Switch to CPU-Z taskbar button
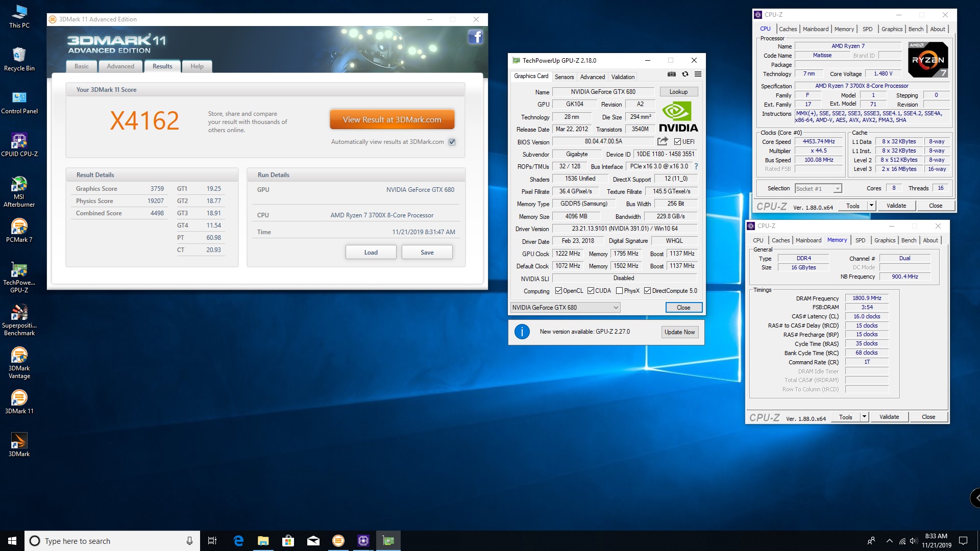The height and width of the screenshot is (551, 980). (x=363, y=541)
